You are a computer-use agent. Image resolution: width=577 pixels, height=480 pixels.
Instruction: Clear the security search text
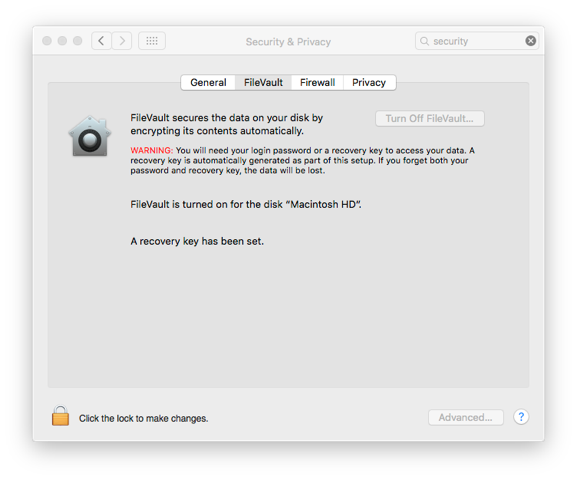point(530,40)
